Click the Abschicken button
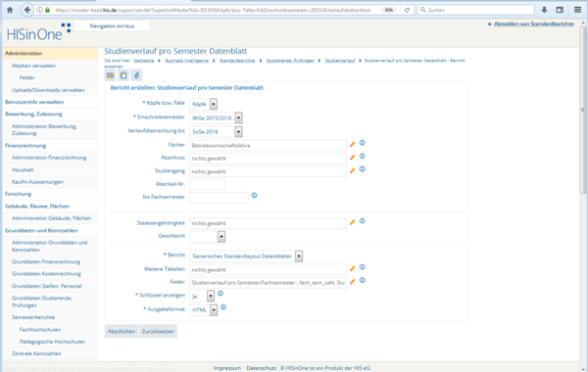588x372 pixels. (x=122, y=331)
